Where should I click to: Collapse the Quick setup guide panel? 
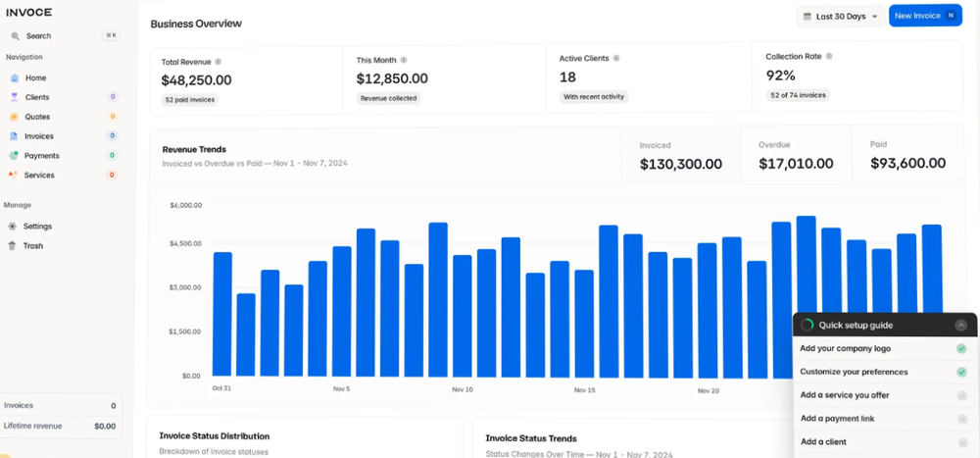[960, 325]
